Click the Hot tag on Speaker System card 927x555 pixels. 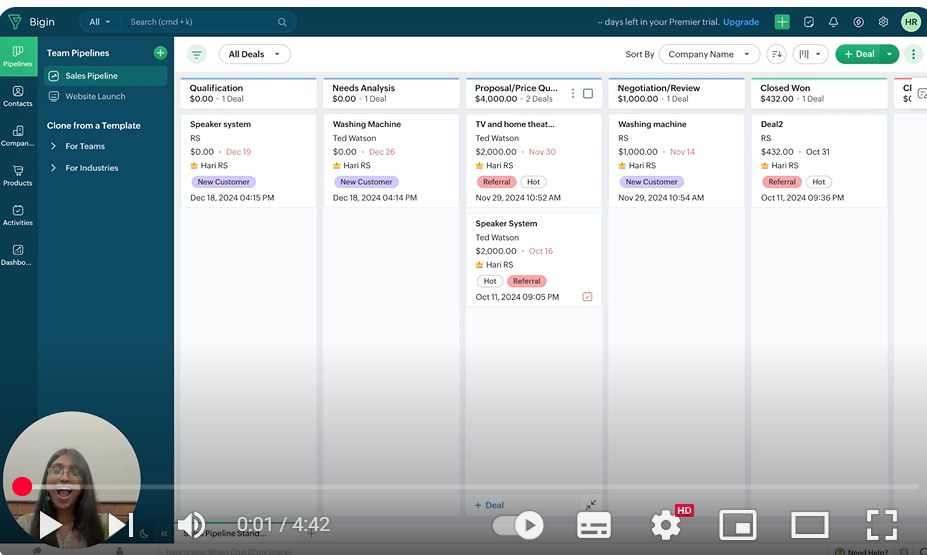(490, 281)
